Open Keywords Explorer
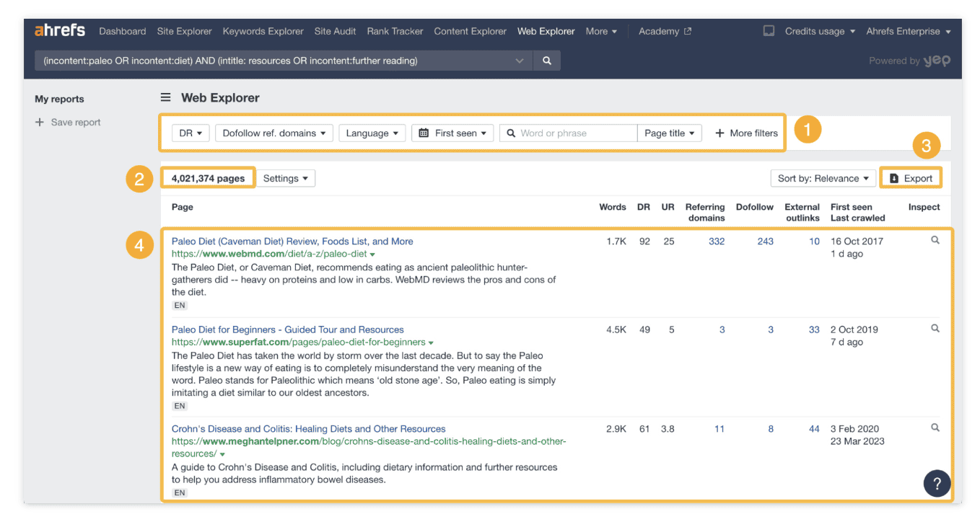Screen dimensions: 980x522 pyautogui.click(x=263, y=31)
